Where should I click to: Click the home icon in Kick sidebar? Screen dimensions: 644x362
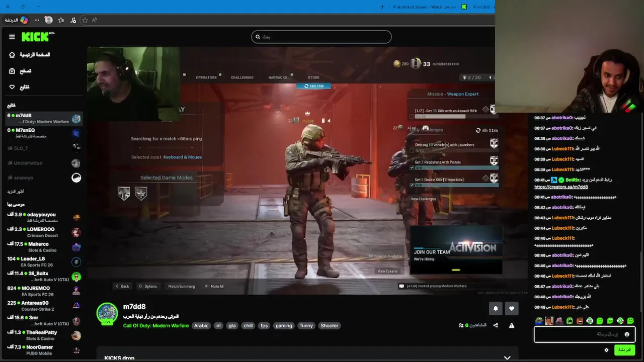point(12,54)
